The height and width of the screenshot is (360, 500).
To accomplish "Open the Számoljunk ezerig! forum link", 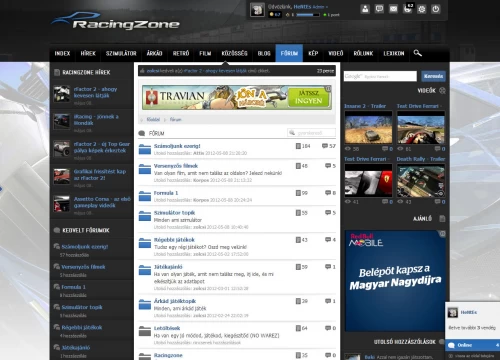I will point(177,146).
